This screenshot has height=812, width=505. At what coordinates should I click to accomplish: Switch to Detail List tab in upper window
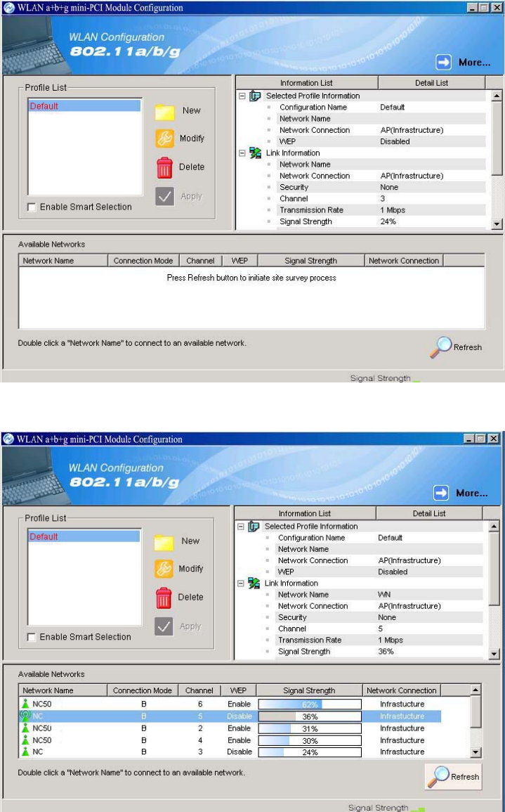pyautogui.click(x=431, y=83)
